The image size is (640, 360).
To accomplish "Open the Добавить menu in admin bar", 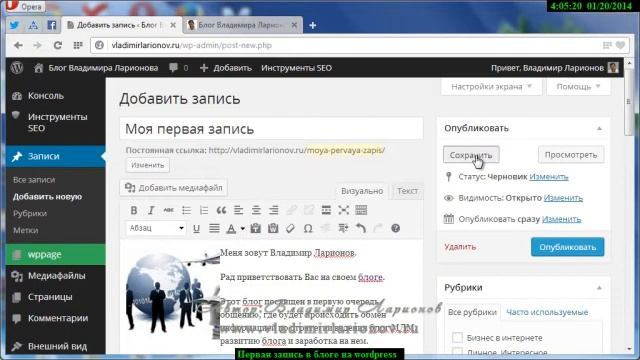I will pos(226,68).
